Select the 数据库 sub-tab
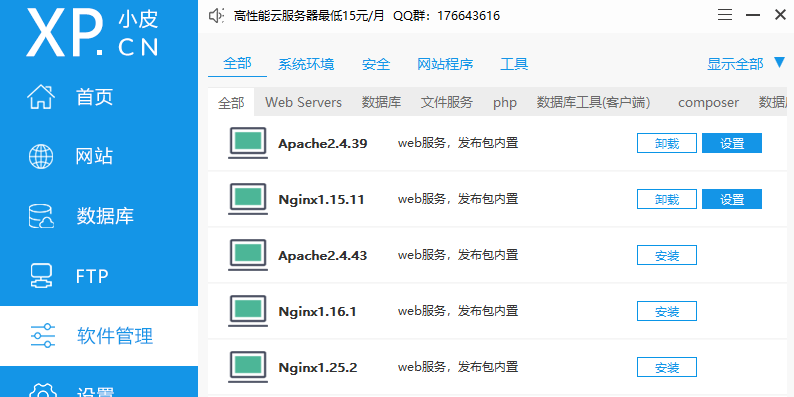794x397 pixels. click(381, 102)
